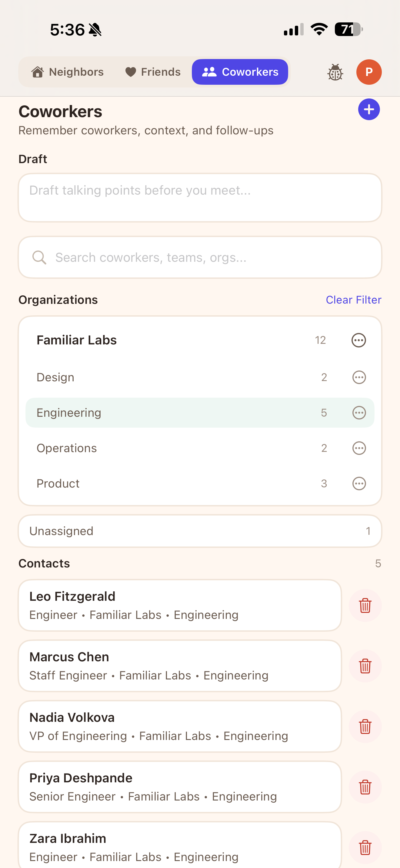Open the Engineering team options menu
Viewport: 400px width, 868px height.
358,413
